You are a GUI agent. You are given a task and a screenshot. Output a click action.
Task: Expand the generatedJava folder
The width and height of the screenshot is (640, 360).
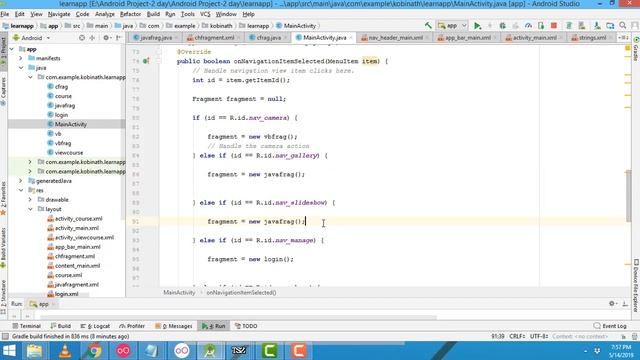click(x=21, y=181)
